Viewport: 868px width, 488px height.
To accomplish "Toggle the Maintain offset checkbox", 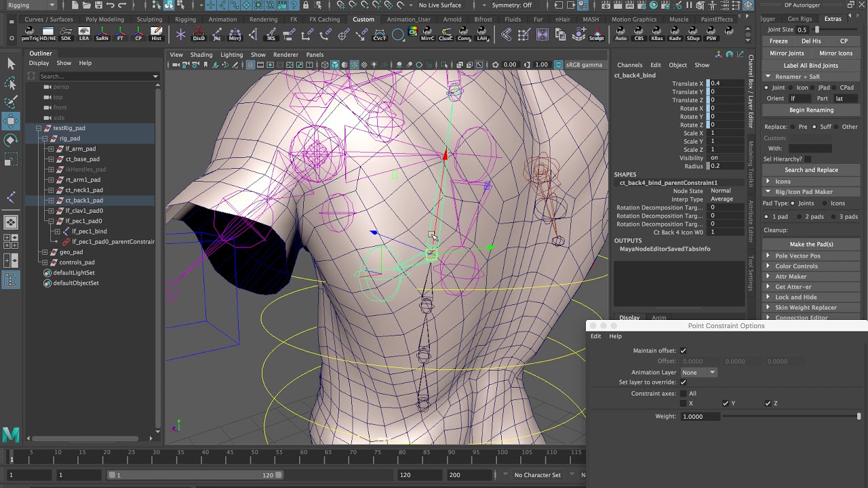I will (684, 351).
